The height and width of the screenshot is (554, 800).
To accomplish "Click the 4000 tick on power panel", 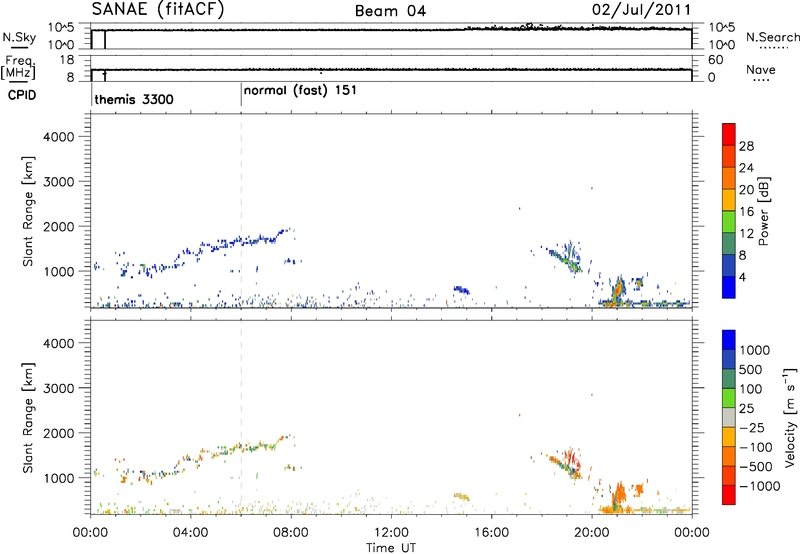I will tap(59, 137).
